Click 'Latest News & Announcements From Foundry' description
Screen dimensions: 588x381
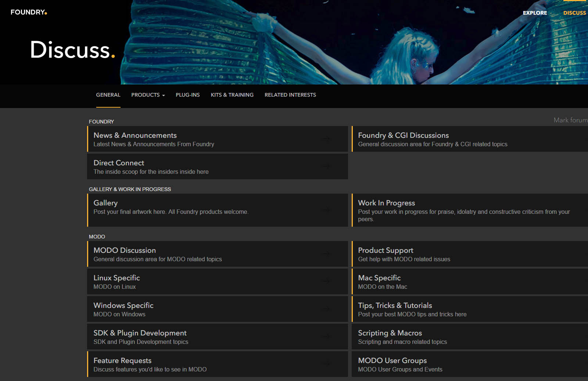click(x=154, y=144)
